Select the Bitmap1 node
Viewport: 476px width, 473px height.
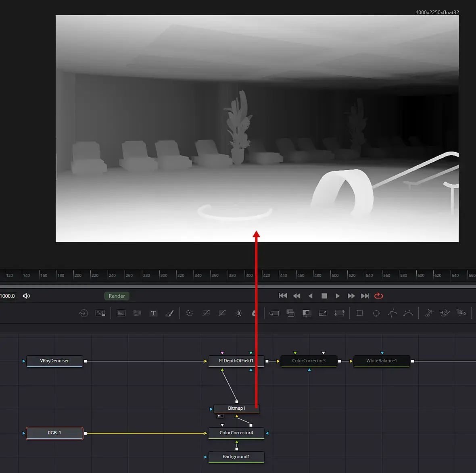[x=236, y=408]
